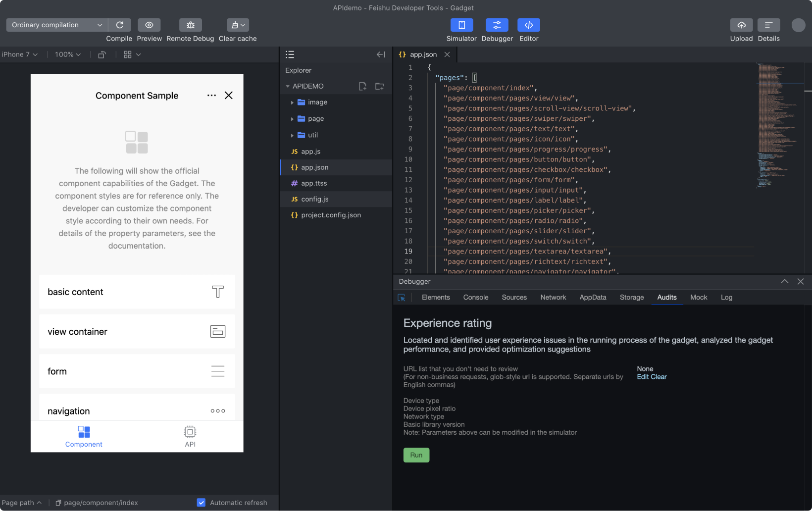Activate the element inspector arrow icon
This screenshot has width=812, height=511.
pyautogui.click(x=402, y=298)
